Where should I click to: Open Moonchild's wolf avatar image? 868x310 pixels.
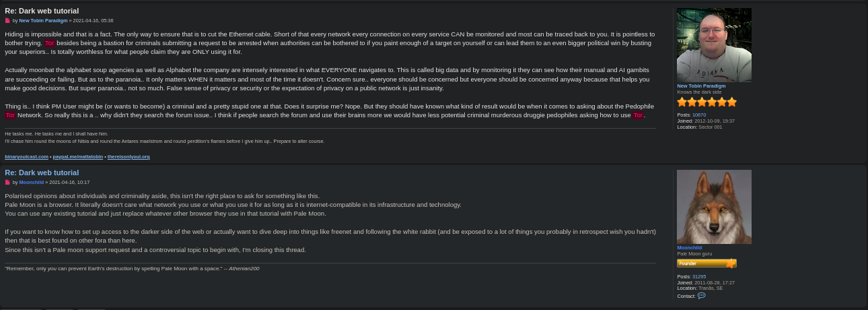[714, 207]
